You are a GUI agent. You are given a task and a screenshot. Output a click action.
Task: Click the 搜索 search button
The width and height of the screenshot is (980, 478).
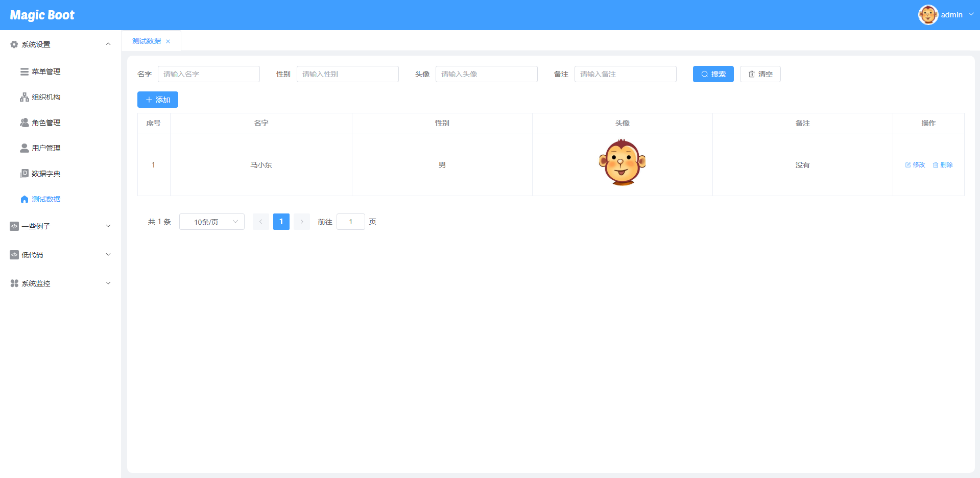click(713, 74)
